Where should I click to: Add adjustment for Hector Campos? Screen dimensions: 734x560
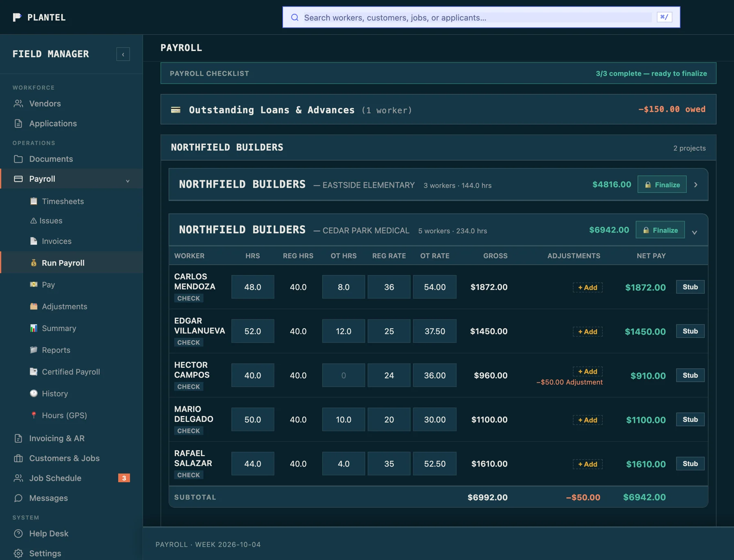588,372
